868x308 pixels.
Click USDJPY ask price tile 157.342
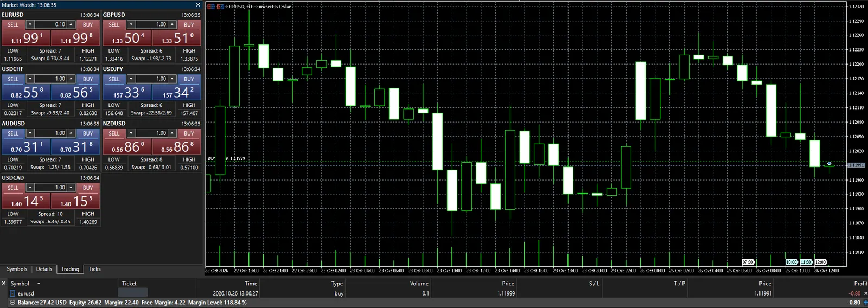point(177,92)
